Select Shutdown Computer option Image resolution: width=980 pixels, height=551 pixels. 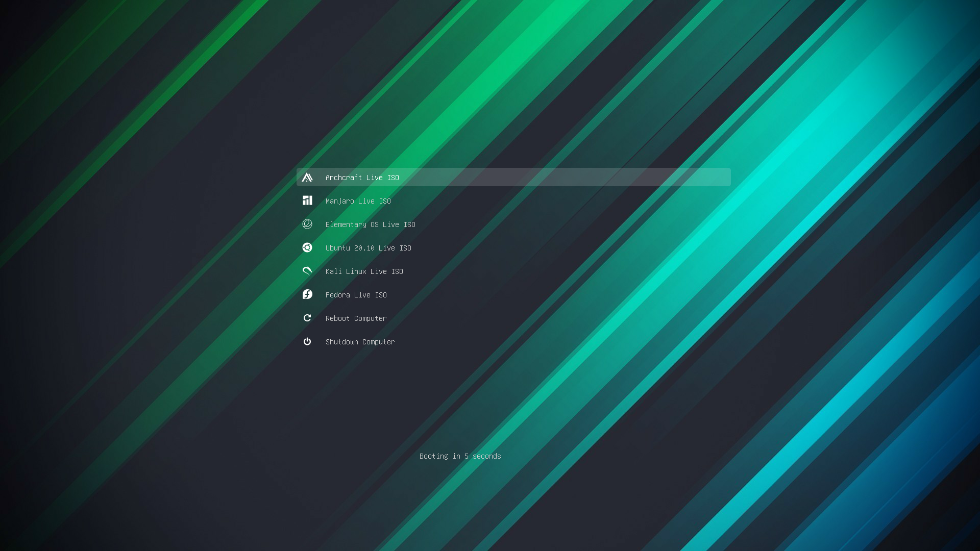point(360,342)
